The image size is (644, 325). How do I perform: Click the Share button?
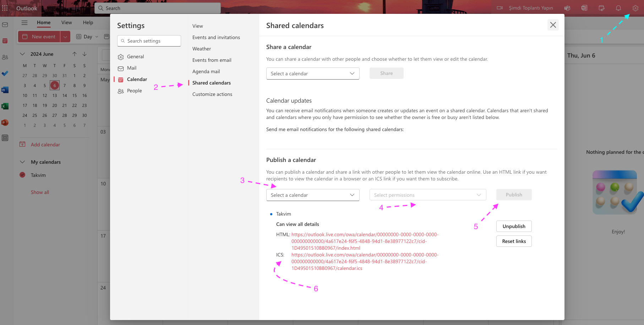pos(387,73)
